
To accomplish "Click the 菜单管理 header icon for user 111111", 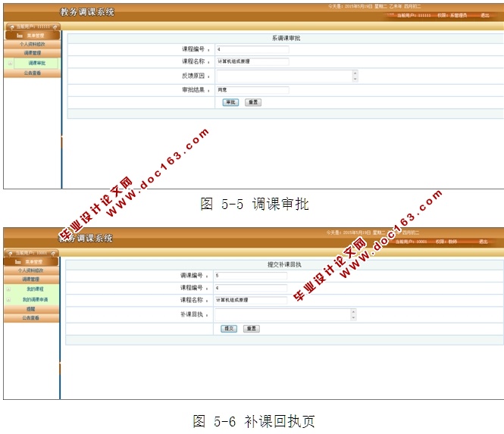I will (20, 36).
